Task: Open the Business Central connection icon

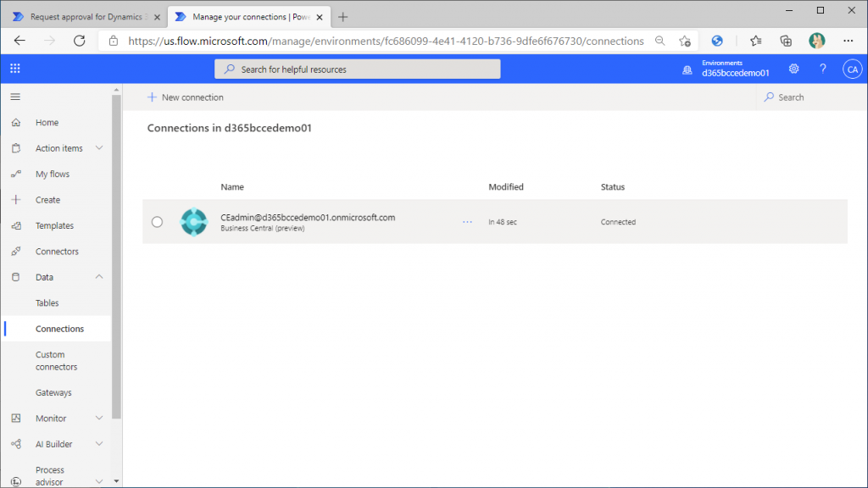Action: [x=194, y=222]
